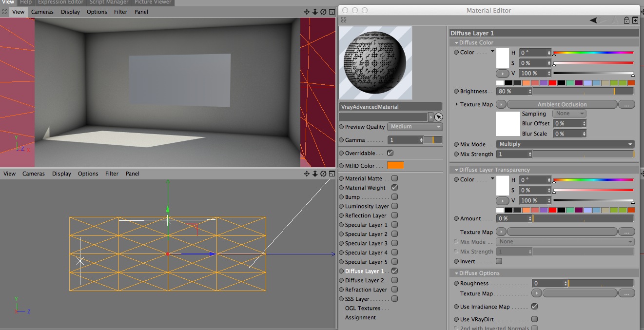
Task: Open the Assignment section
Action: (x=360, y=317)
